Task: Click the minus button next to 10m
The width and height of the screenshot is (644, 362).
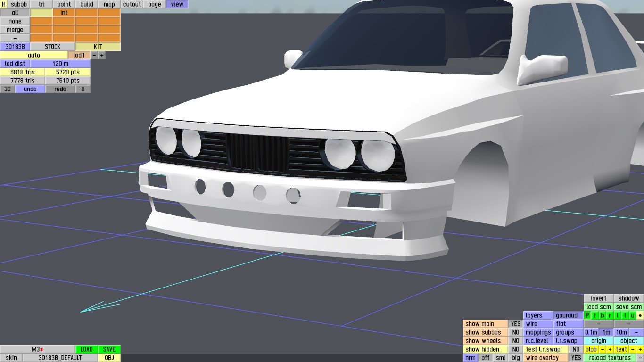Action: click(x=636, y=332)
